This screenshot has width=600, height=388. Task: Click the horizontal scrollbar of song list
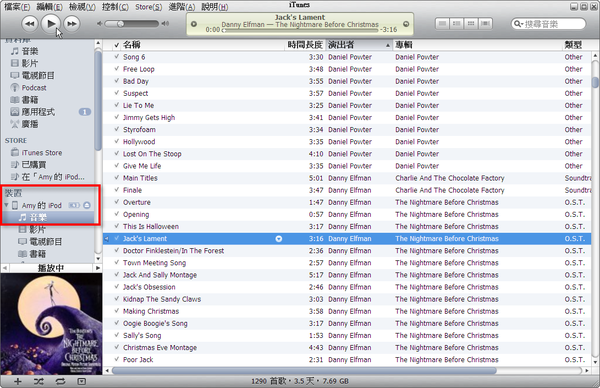(x=304, y=370)
